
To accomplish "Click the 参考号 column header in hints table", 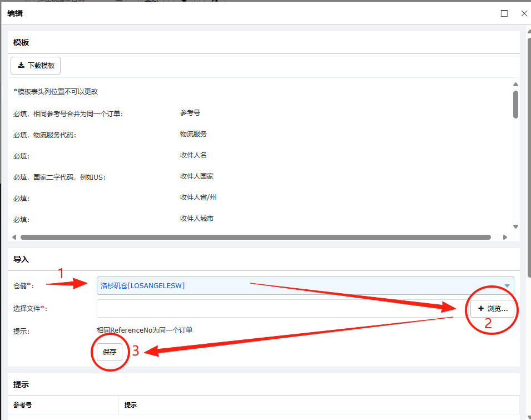I will click(x=23, y=405).
